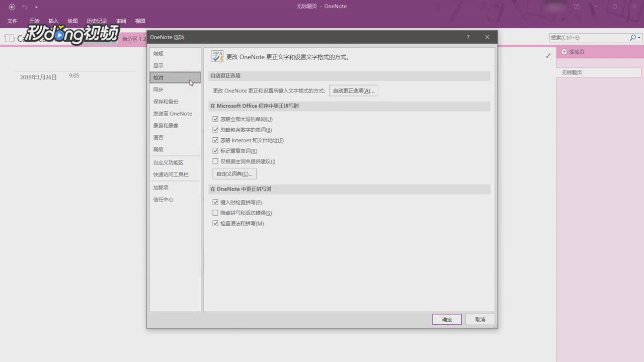Switch to the 审阅 ribbon tab
Viewport: 644px width, 362px height.
click(121, 21)
